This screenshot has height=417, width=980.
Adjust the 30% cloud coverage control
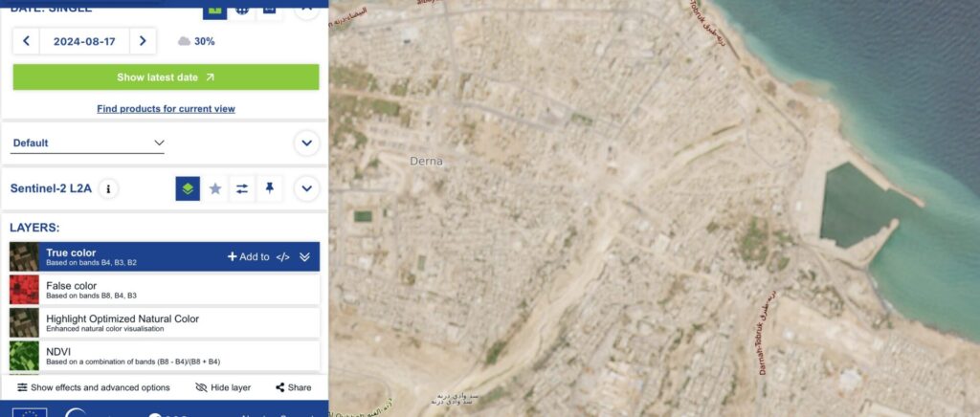tap(196, 41)
